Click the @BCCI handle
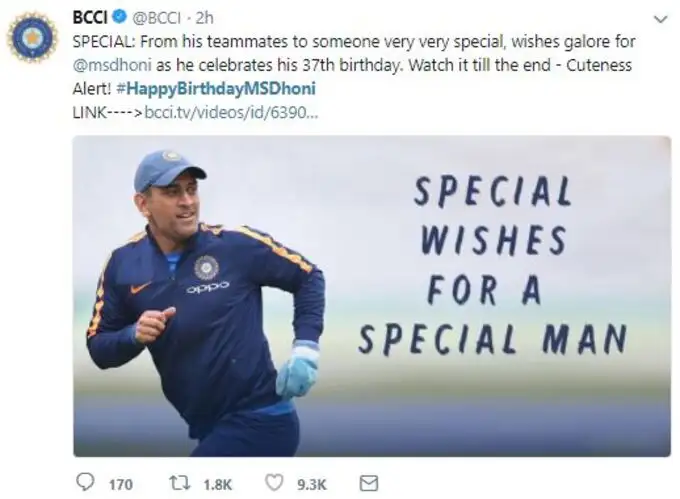 (156, 19)
